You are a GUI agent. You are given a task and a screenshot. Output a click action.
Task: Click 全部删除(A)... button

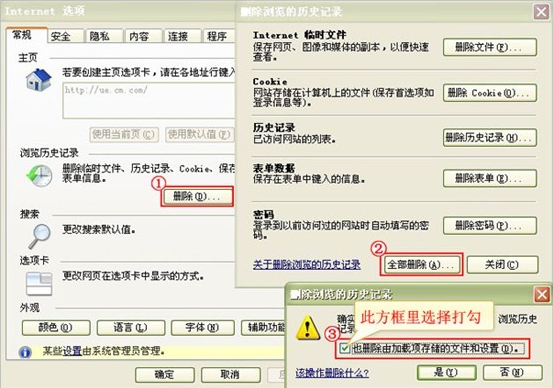pyautogui.click(x=421, y=265)
